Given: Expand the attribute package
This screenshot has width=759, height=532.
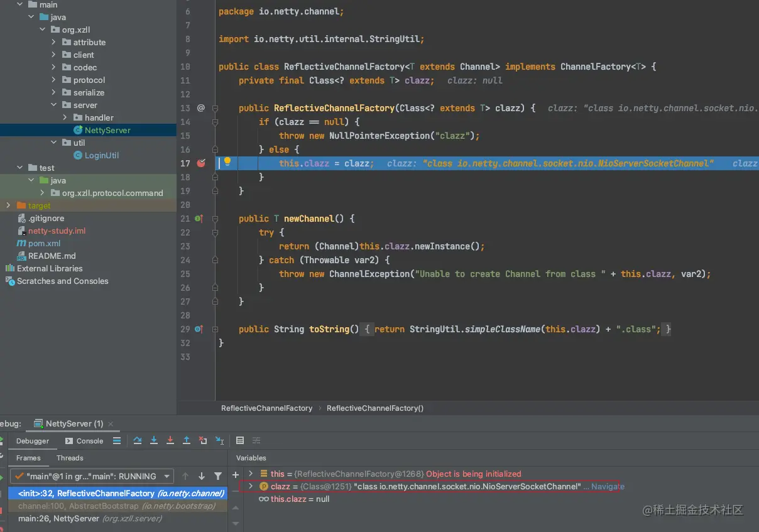Looking at the screenshot, I should [54, 42].
